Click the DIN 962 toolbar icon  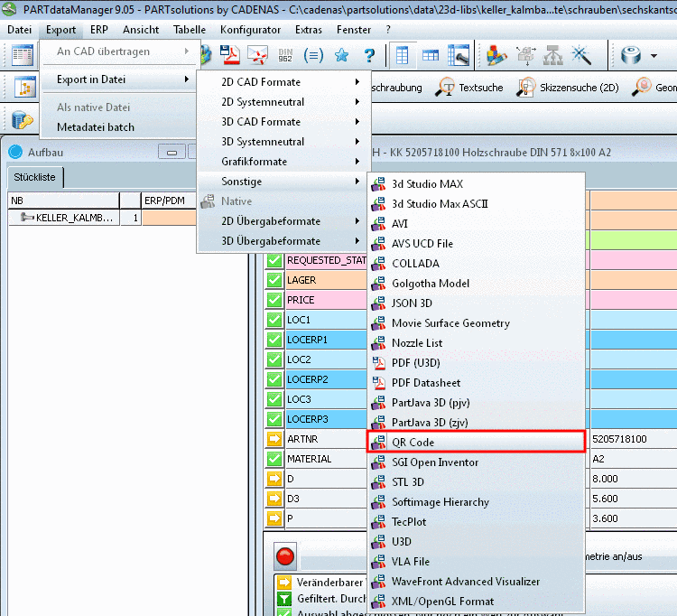point(285,55)
